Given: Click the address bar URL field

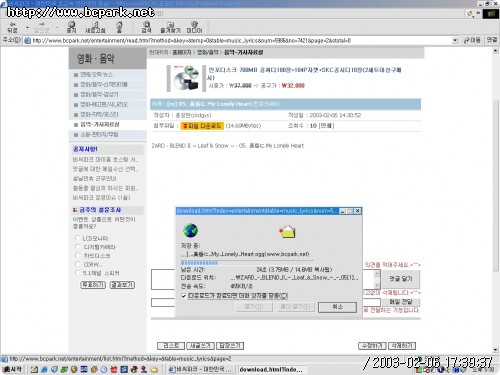Looking at the screenshot, I should pyautogui.click(x=240, y=41).
